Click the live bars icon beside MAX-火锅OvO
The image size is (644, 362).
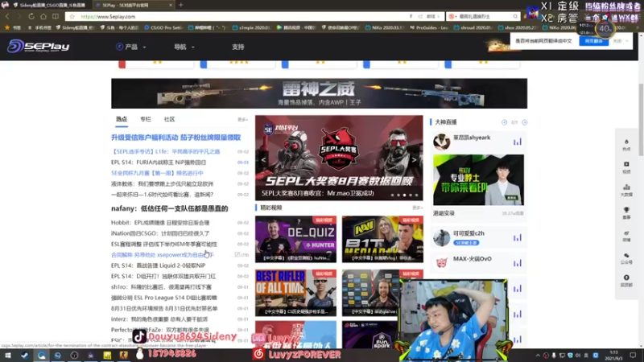click(517, 263)
